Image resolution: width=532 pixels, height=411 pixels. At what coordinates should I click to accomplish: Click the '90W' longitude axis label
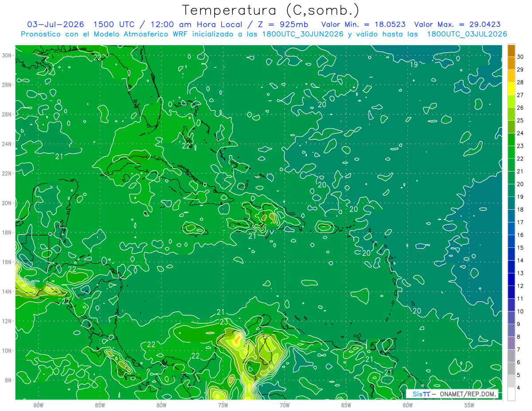(38, 406)
